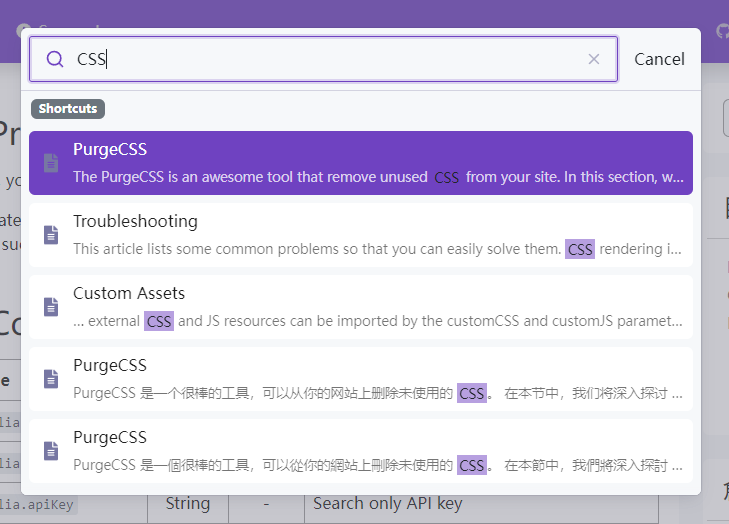The width and height of the screenshot is (729, 524).
Task: Clear the search text with the X icon
Action: pos(594,59)
